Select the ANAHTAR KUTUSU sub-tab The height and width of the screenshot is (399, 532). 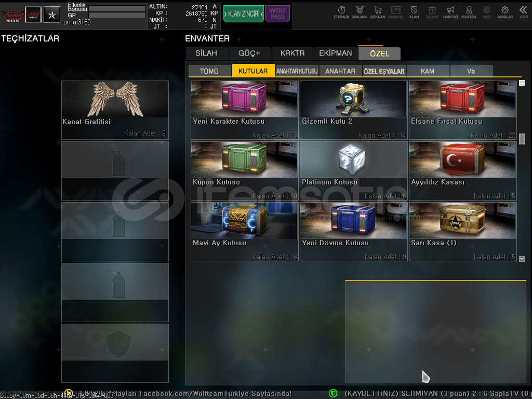pyautogui.click(x=297, y=71)
